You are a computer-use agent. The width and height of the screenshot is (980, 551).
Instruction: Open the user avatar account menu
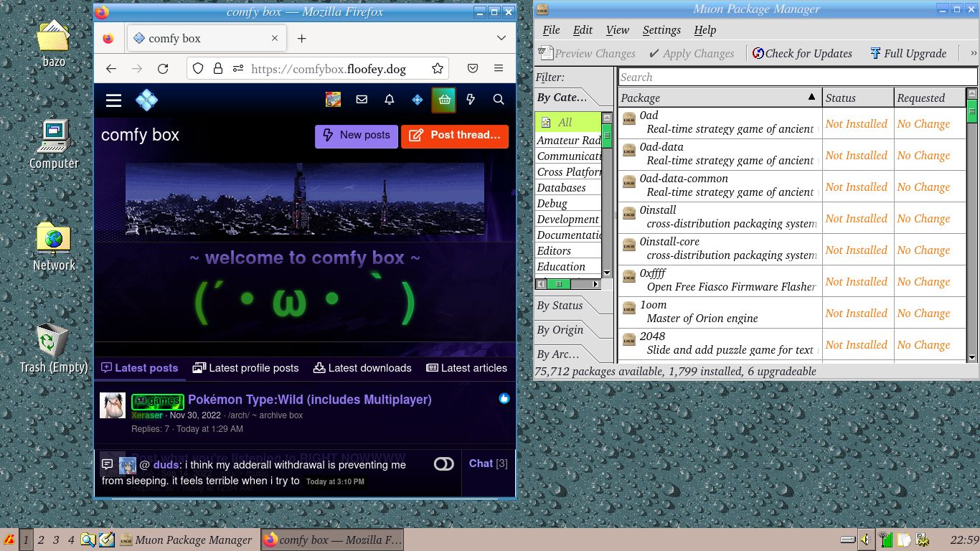click(334, 100)
